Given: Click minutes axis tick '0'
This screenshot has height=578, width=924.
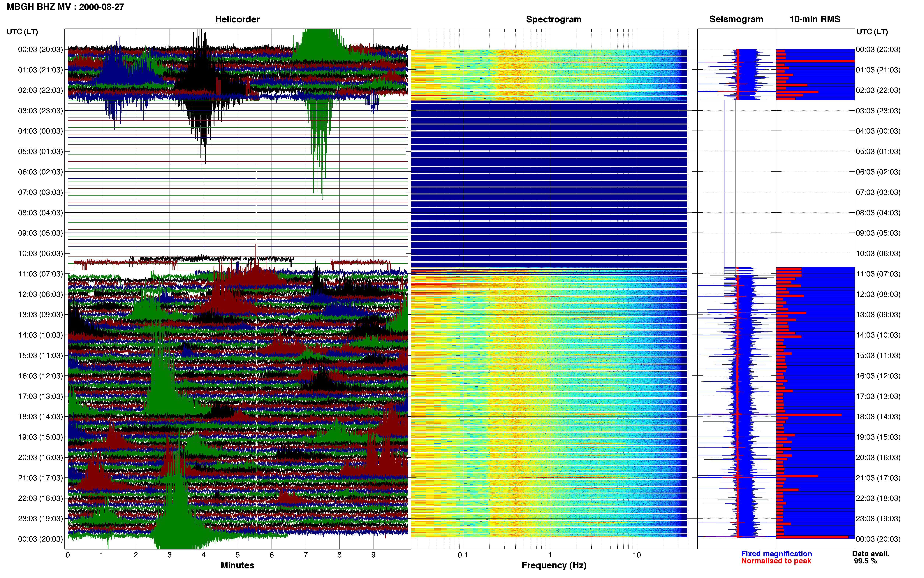Looking at the screenshot, I should tap(68, 555).
